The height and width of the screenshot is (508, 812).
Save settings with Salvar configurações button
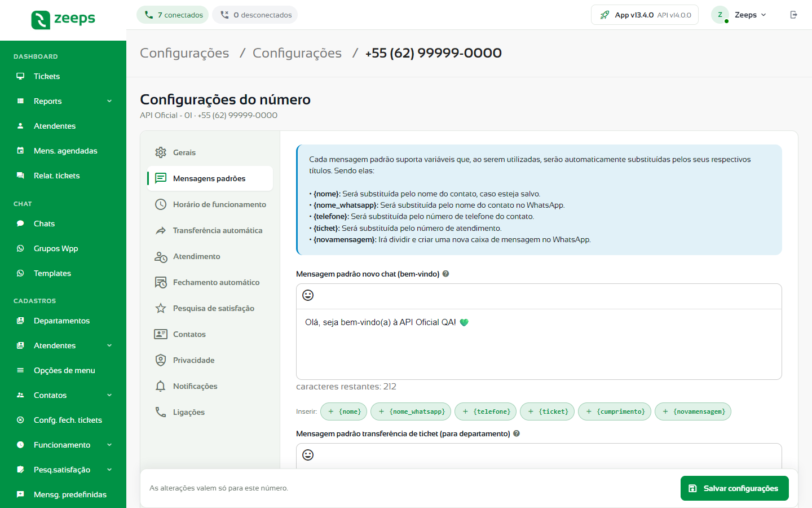[x=734, y=488]
